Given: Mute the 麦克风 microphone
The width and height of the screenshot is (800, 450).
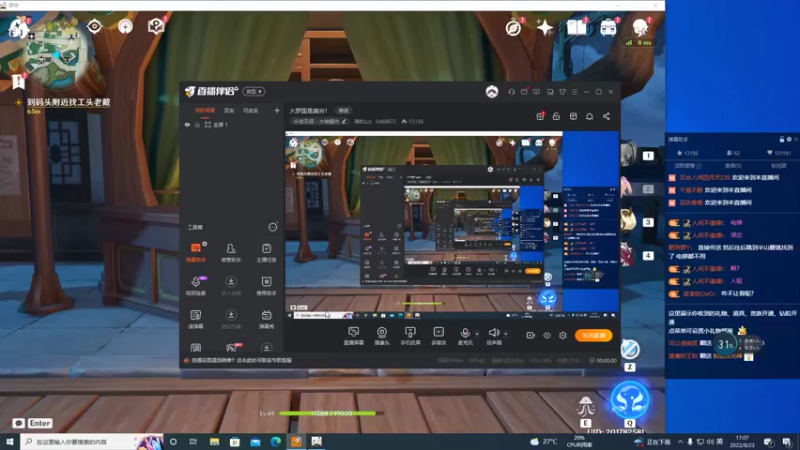Looking at the screenshot, I should [x=465, y=336].
